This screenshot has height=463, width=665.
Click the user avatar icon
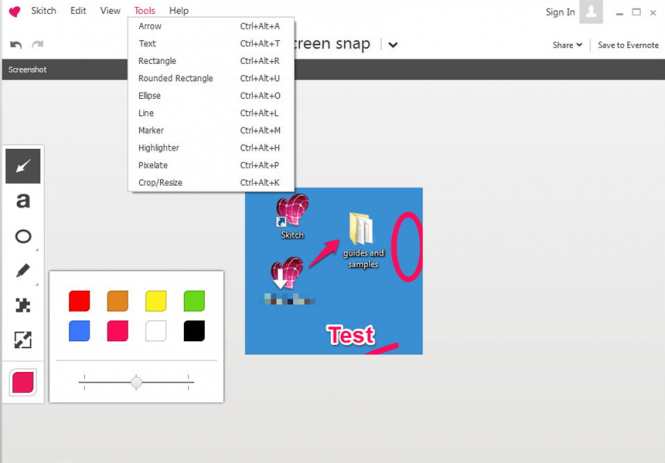591,12
